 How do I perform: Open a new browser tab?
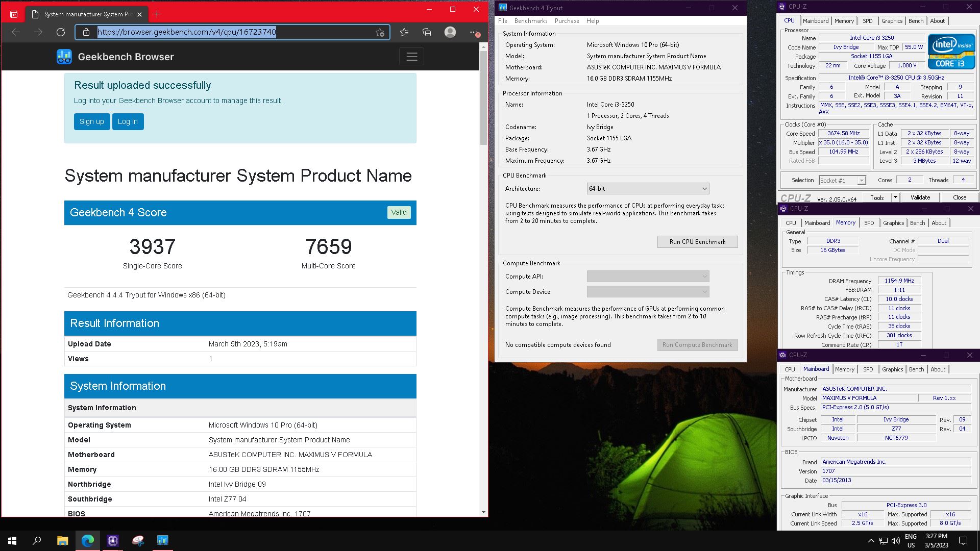(x=157, y=14)
